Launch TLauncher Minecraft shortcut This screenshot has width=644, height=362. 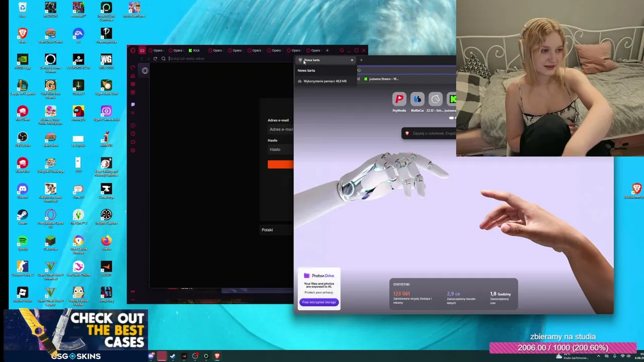click(50, 243)
